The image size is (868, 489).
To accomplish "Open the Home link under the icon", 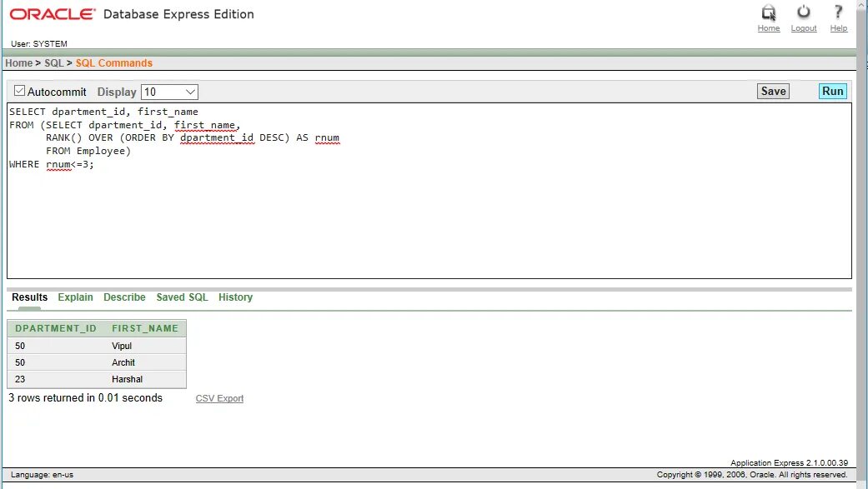I will pos(768,28).
